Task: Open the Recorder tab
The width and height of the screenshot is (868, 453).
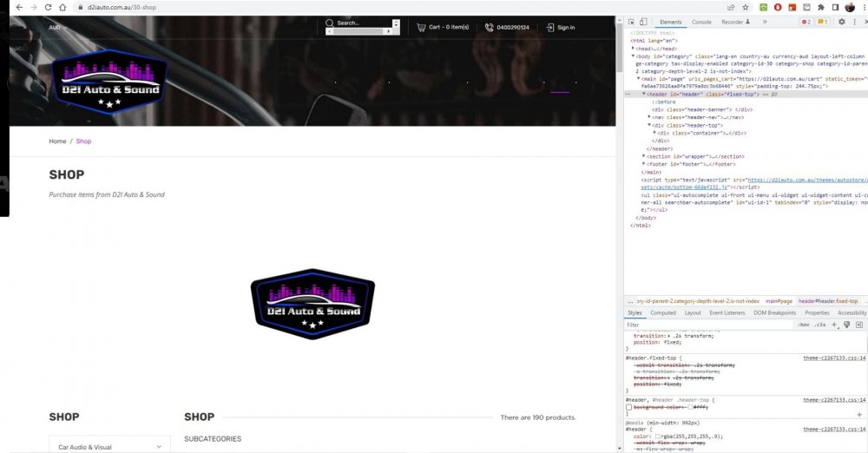Action: coord(735,23)
